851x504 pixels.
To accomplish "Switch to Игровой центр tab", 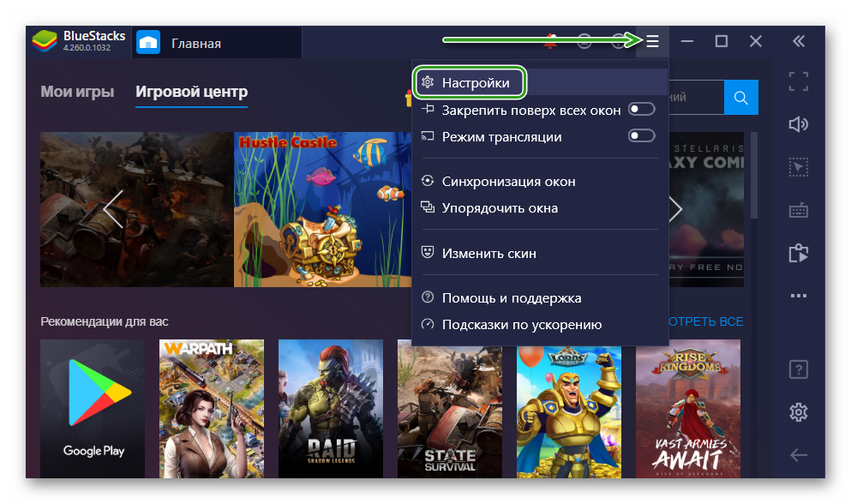I will point(192,91).
